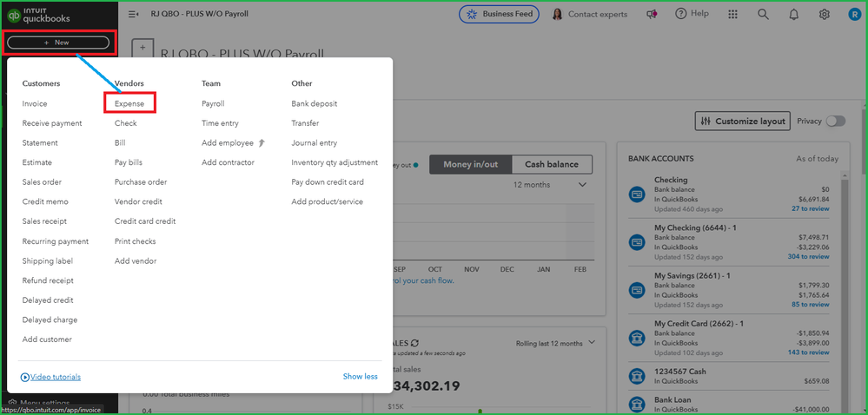The image size is (868, 415).
Task: Click the My Savings (2661) account icon
Action: click(637, 290)
